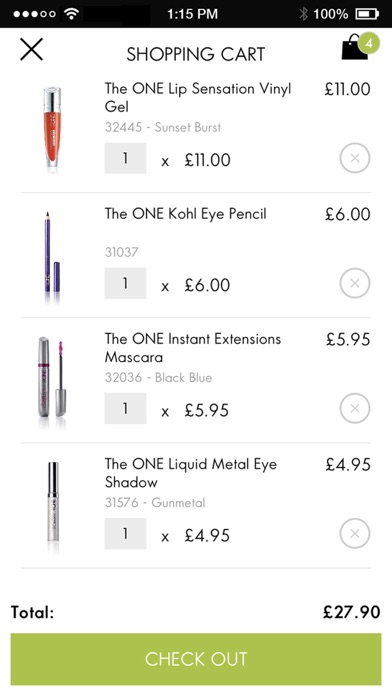Open the shopping bag icon with badge
This screenshot has width=392, height=696.
[x=360, y=47]
